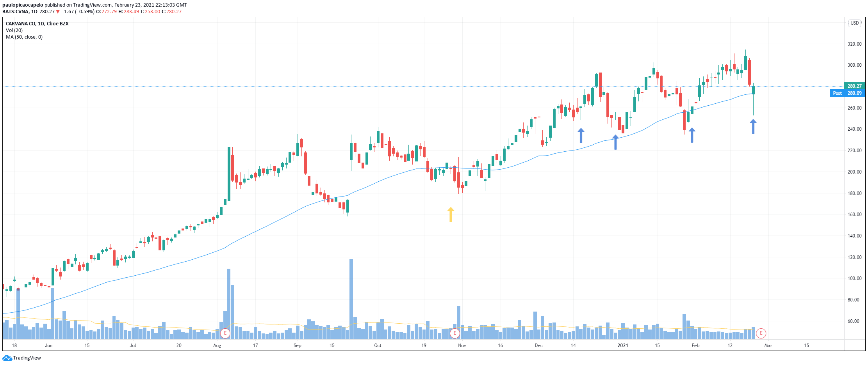Screen dimensions: 868x365
Task: Click the L:253.00 low value
Action: (150, 12)
